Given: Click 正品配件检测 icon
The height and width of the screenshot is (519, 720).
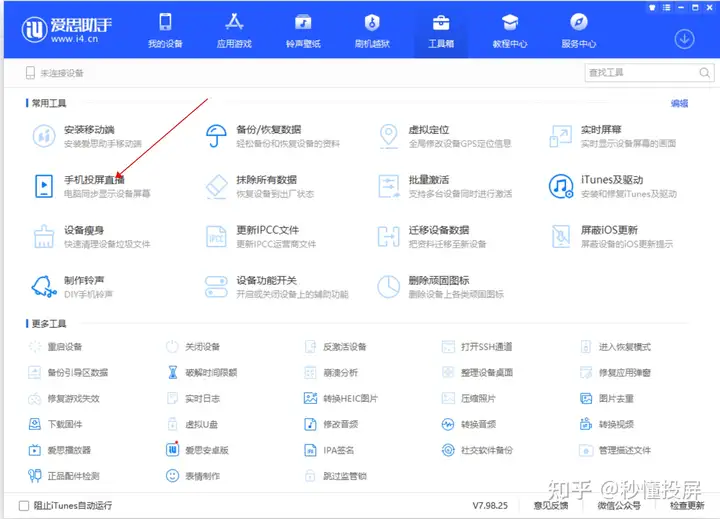Looking at the screenshot, I should (34, 475).
